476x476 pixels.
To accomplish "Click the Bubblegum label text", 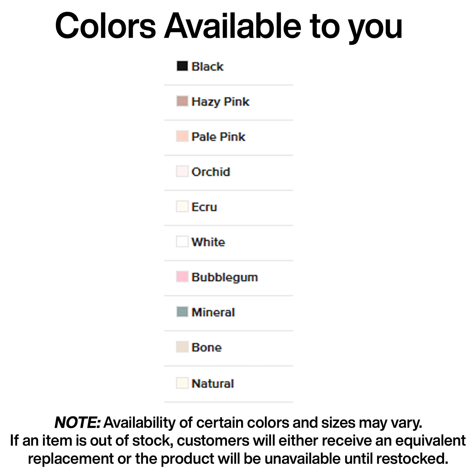I will (x=225, y=277).
